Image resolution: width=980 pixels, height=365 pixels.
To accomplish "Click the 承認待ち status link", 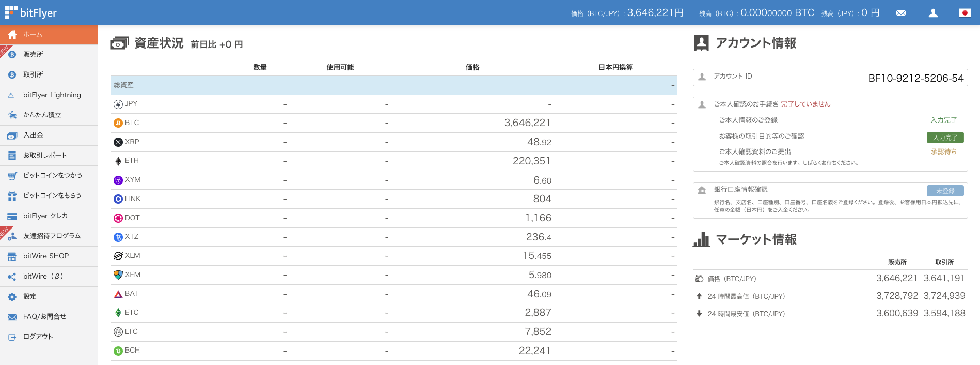I will point(944,151).
